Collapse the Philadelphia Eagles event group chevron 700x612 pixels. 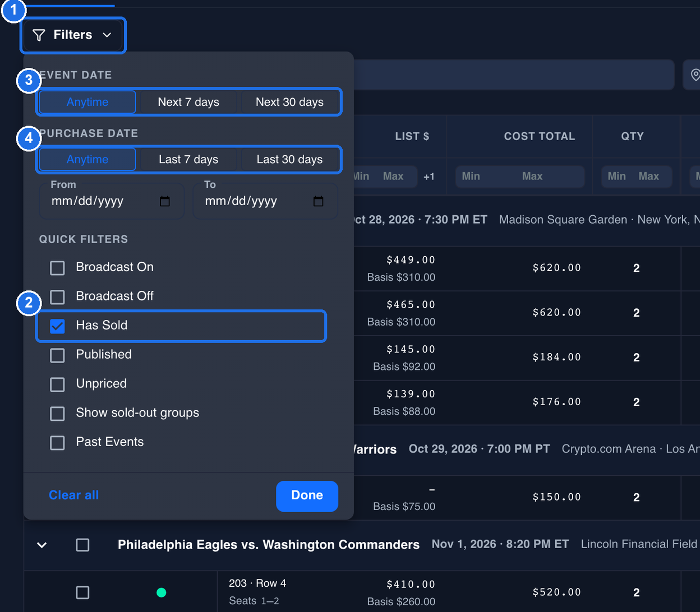(x=42, y=545)
